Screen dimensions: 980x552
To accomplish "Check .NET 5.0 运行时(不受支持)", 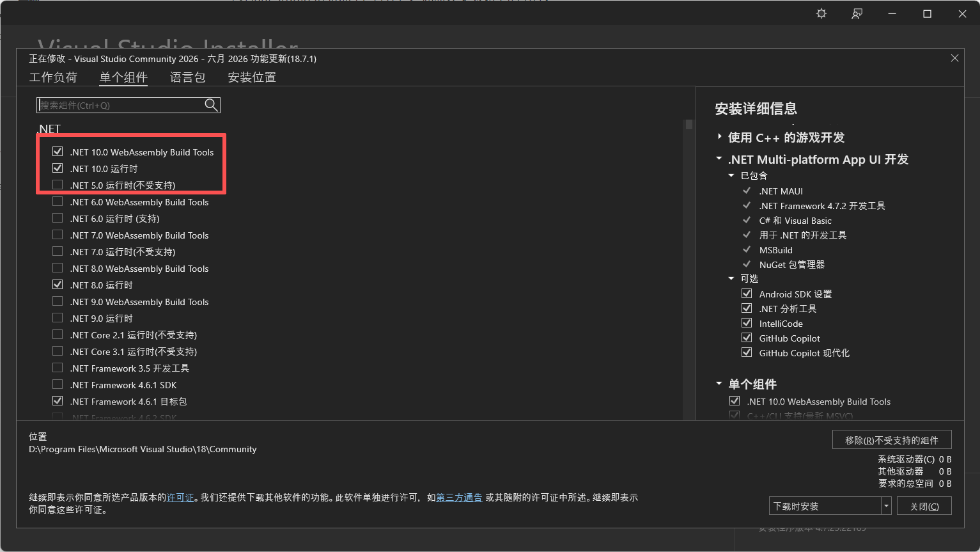I will 58,185.
